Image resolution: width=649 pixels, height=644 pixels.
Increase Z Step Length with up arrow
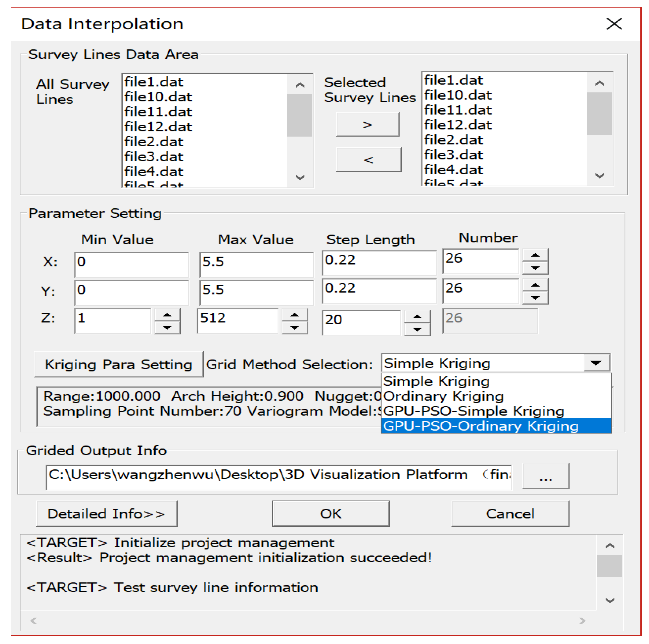417,317
